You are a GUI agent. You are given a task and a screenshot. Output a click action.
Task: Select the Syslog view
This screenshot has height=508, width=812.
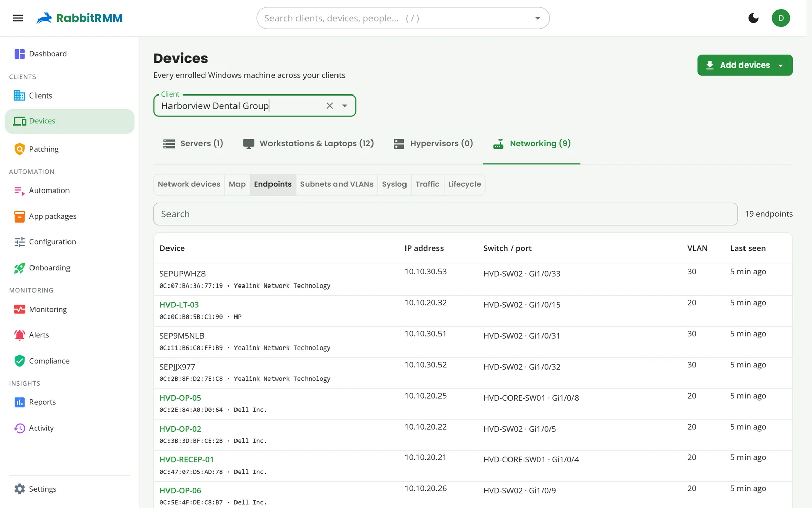[x=394, y=184]
